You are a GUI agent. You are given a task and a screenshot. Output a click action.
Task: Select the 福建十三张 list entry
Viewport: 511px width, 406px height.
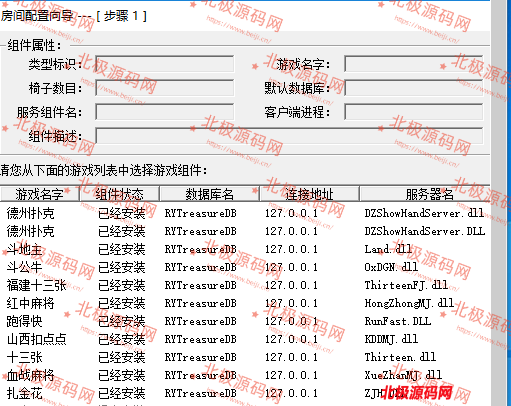245,285
